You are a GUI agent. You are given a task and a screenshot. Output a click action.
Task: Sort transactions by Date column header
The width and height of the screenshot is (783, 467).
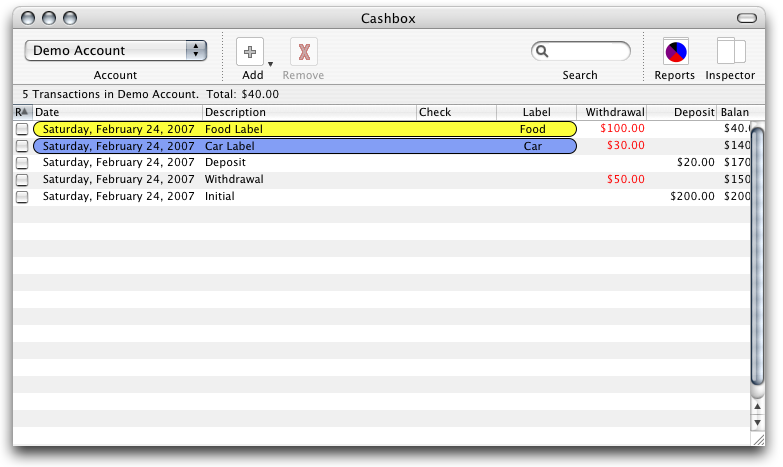pos(118,112)
